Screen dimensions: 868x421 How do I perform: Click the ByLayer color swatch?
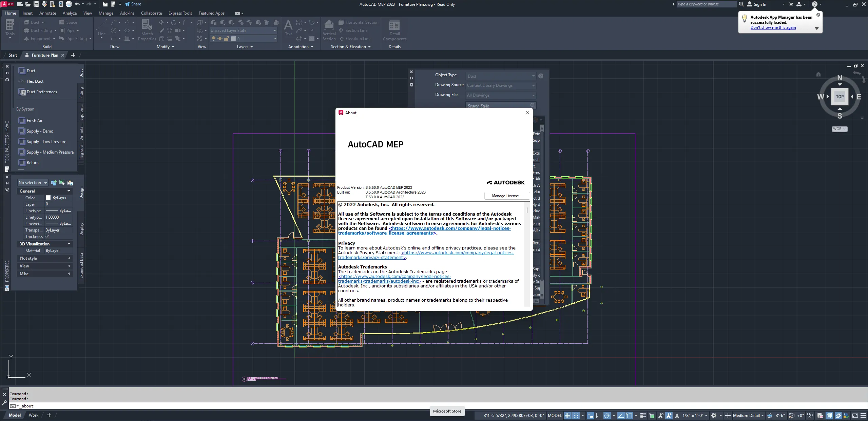coord(48,198)
